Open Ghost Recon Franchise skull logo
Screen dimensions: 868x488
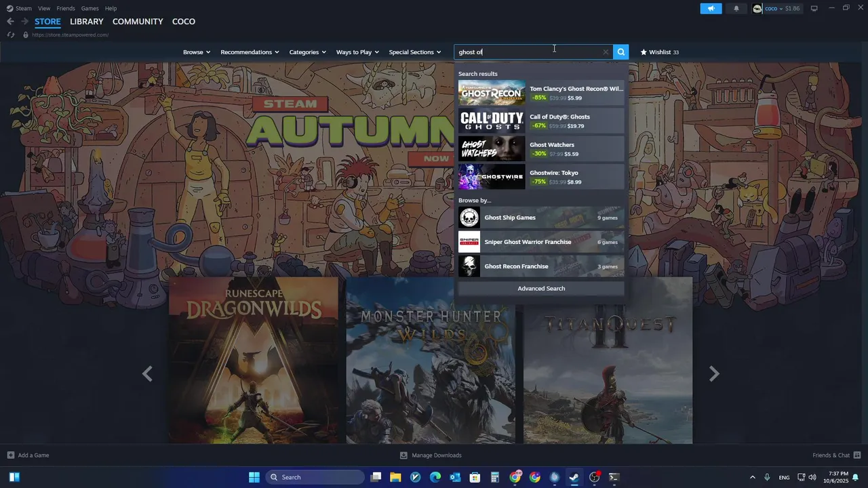(x=469, y=266)
